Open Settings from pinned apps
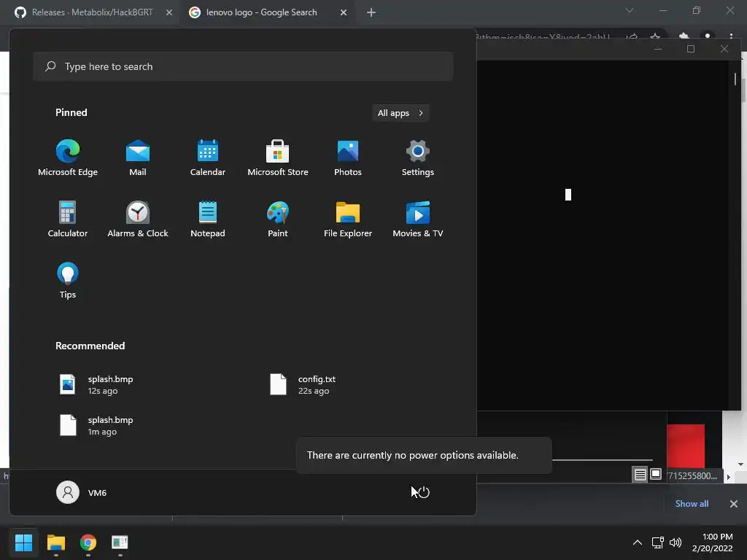This screenshot has height=560, width=747. [418, 158]
